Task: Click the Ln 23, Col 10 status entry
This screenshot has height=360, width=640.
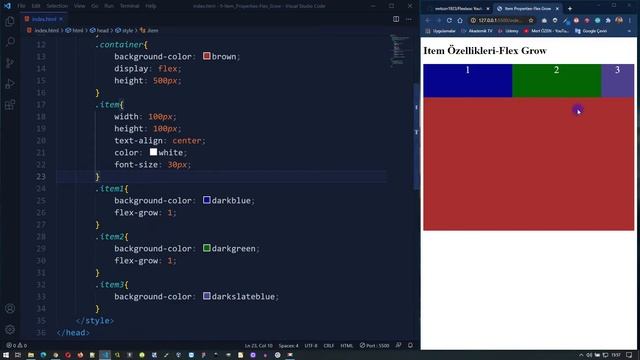Action: pos(258,346)
